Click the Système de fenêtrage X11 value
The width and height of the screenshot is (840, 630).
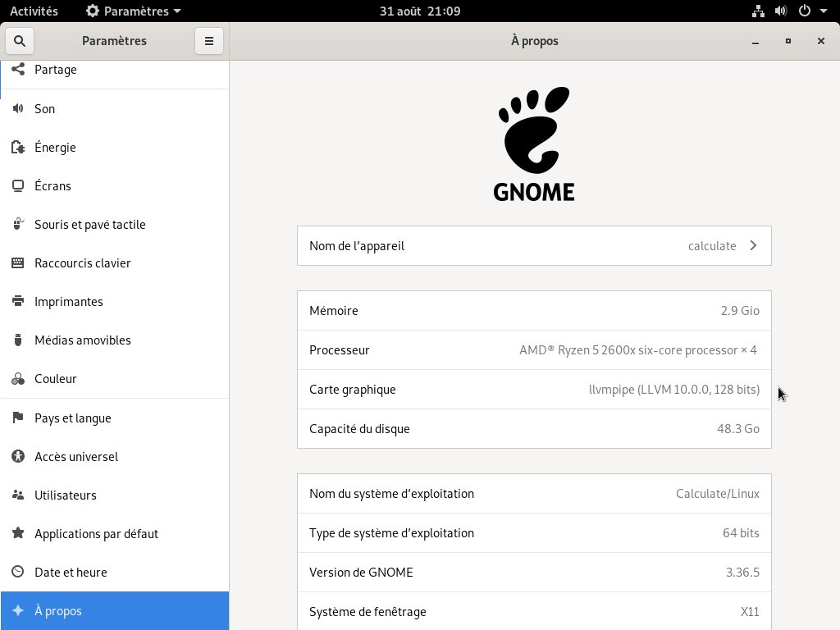pyautogui.click(x=750, y=612)
